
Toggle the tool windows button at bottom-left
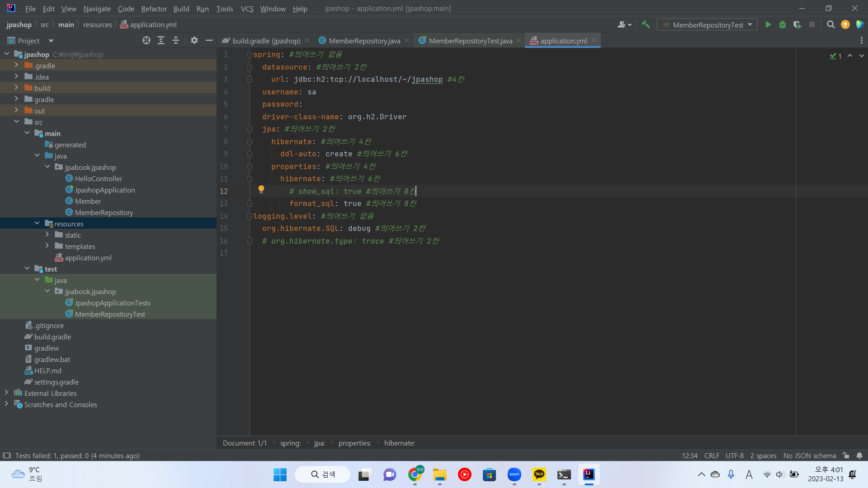(6, 455)
